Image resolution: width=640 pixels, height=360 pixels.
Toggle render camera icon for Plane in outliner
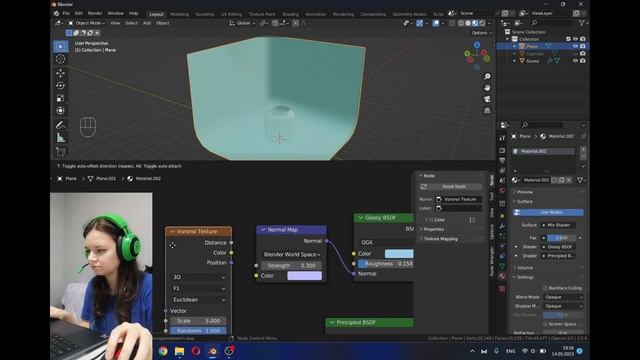[x=582, y=46]
